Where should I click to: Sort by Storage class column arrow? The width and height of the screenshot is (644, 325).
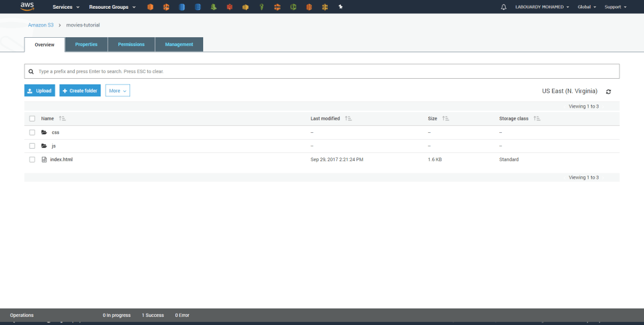point(537,118)
